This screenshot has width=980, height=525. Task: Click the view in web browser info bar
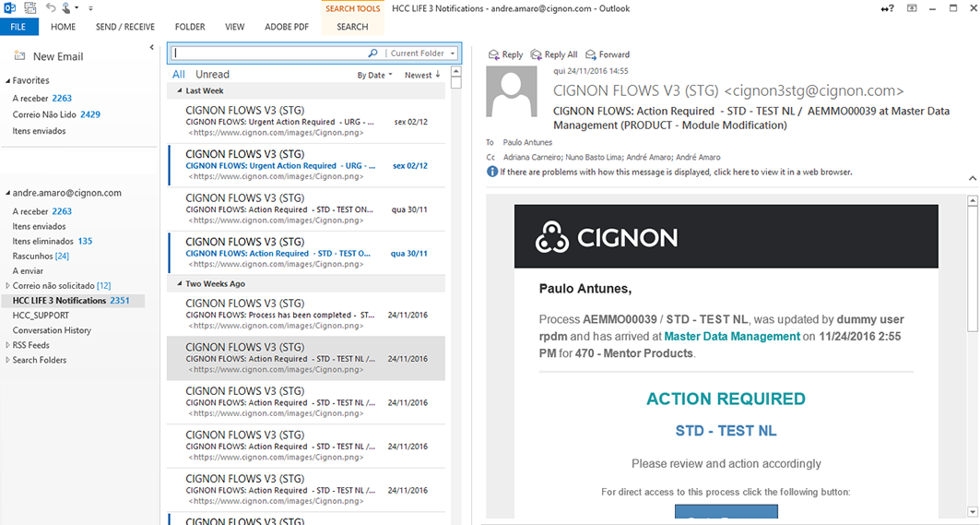[x=677, y=172]
